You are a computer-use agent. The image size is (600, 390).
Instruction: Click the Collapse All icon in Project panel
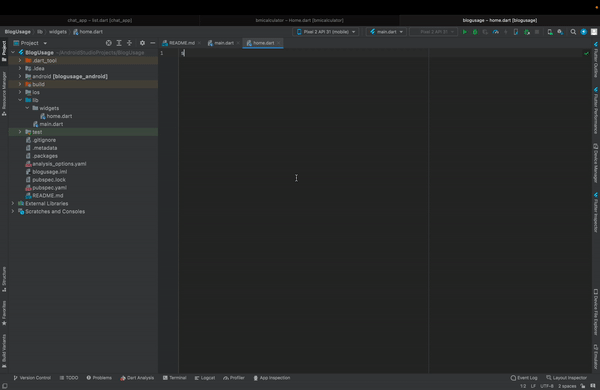pyautogui.click(x=129, y=43)
